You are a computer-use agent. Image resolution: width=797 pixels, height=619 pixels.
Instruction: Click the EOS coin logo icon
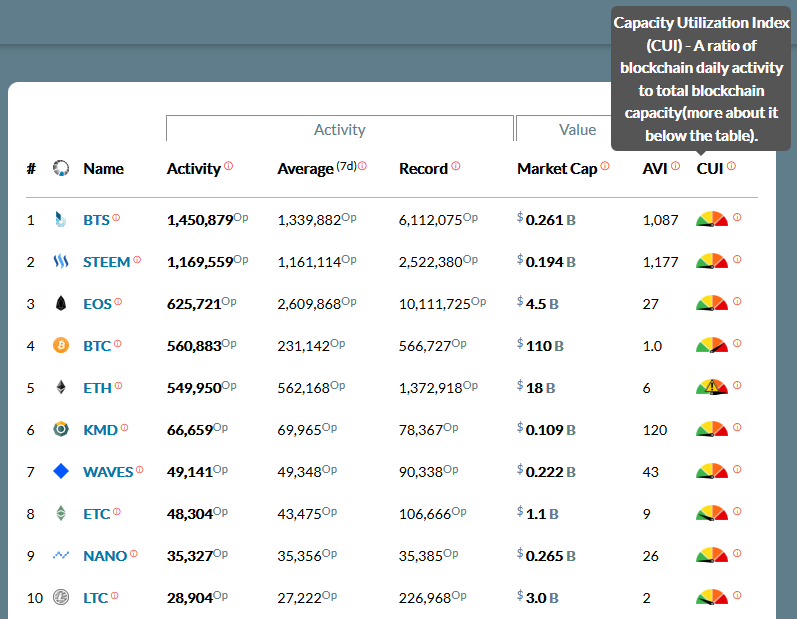60,303
